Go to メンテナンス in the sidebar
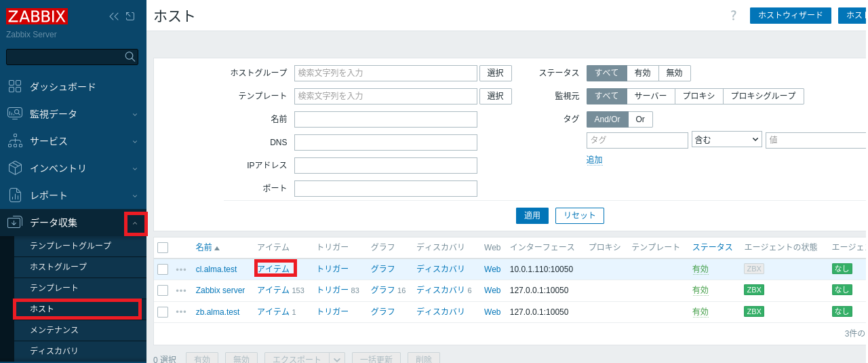This screenshot has width=868, height=363. click(54, 330)
